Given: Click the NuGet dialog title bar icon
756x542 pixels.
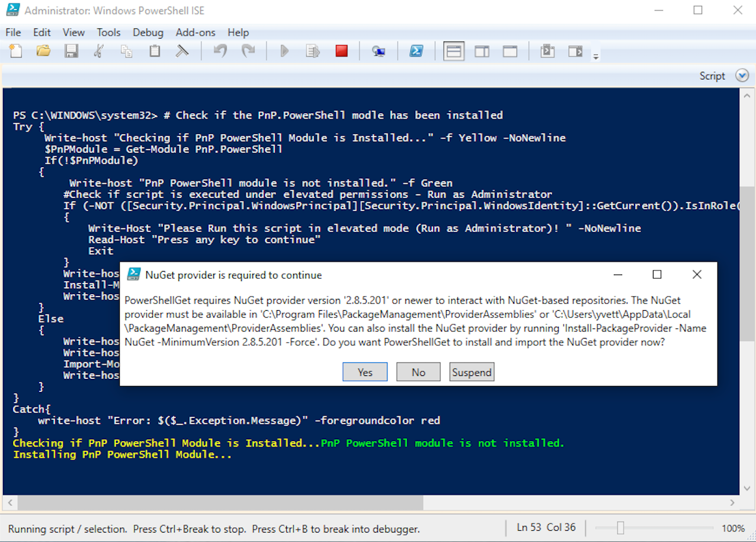Looking at the screenshot, I should pos(134,275).
